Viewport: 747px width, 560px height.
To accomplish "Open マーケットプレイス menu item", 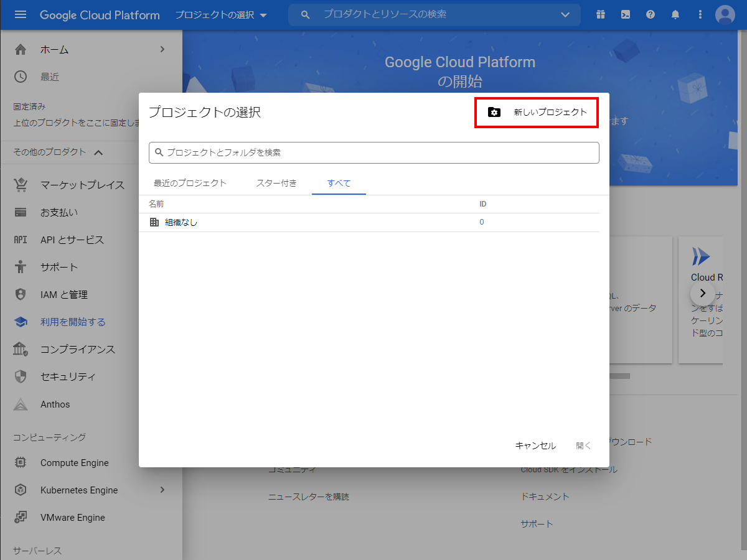I will 91,185.
